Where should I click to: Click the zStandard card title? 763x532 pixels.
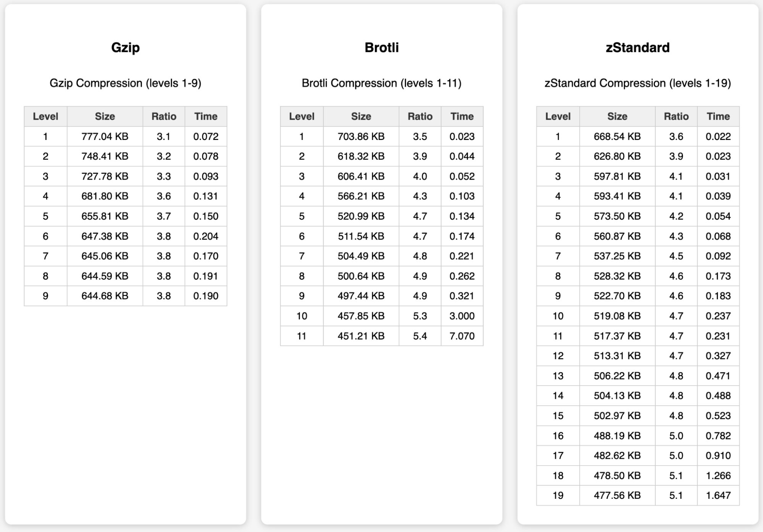click(x=637, y=48)
